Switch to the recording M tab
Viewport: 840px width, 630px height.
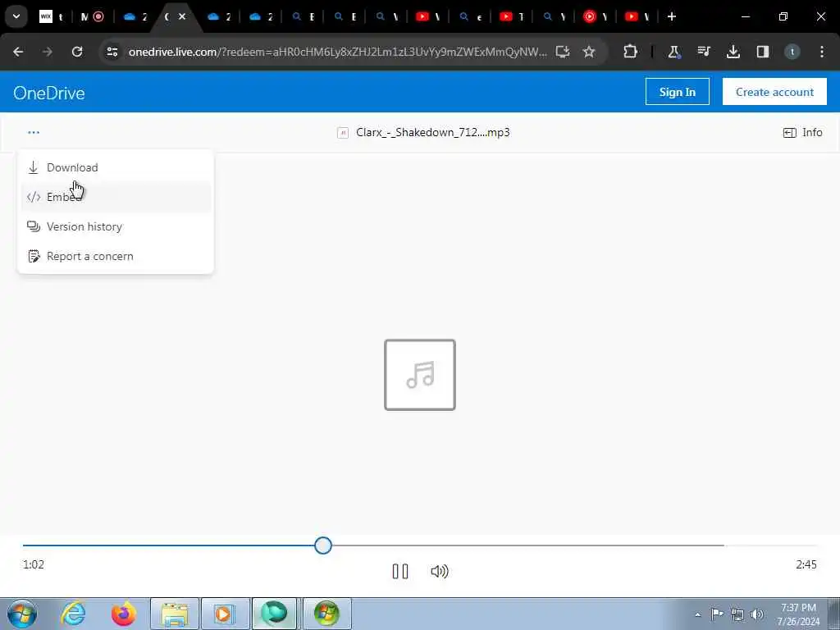coord(92,16)
